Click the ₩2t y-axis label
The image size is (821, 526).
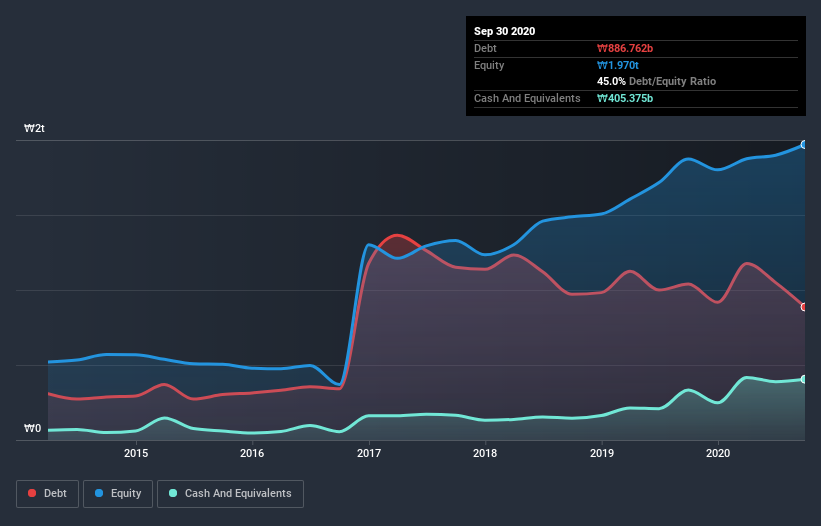click(34, 128)
